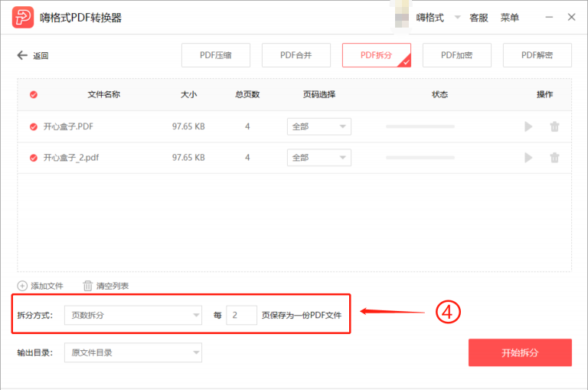The height and width of the screenshot is (390, 588).
Task: Click the 大小 column header
Action: [x=188, y=94]
